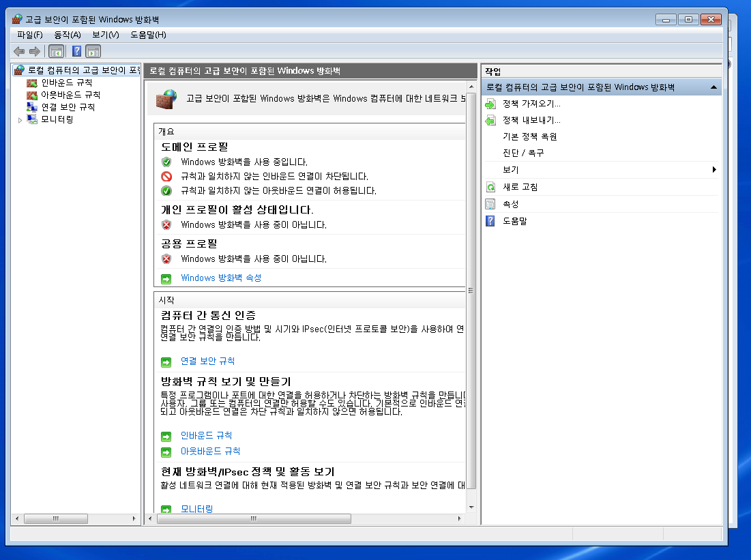Open the 보기(V) menu
This screenshot has width=751, height=560.
pos(105,35)
